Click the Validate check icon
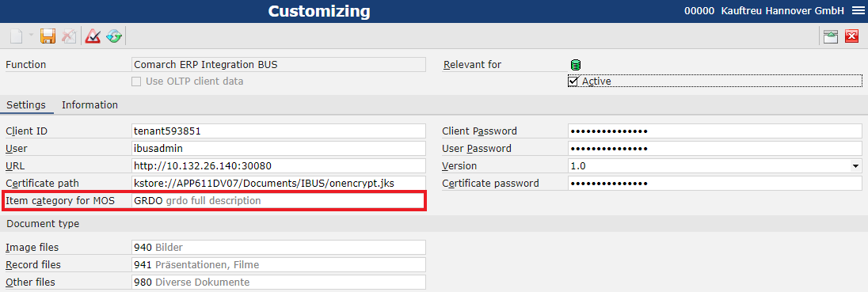The width and height of the screenshot is (868, 292). tap(93, 36)
